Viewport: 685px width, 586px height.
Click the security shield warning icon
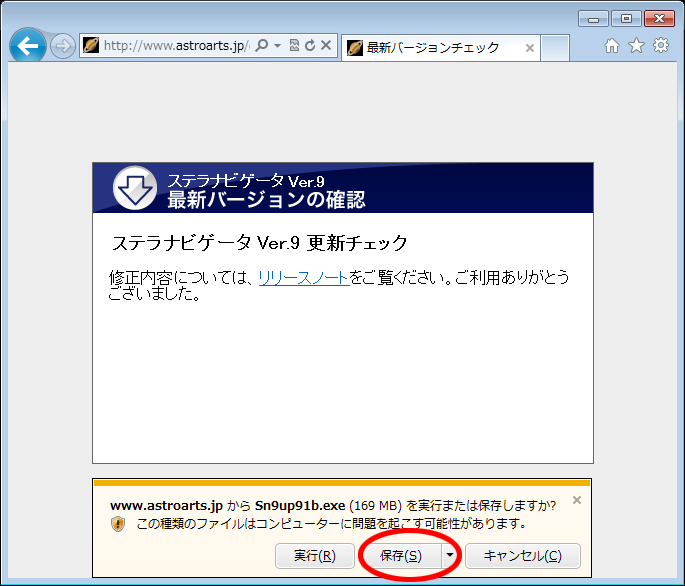click(x=118, y=524)
